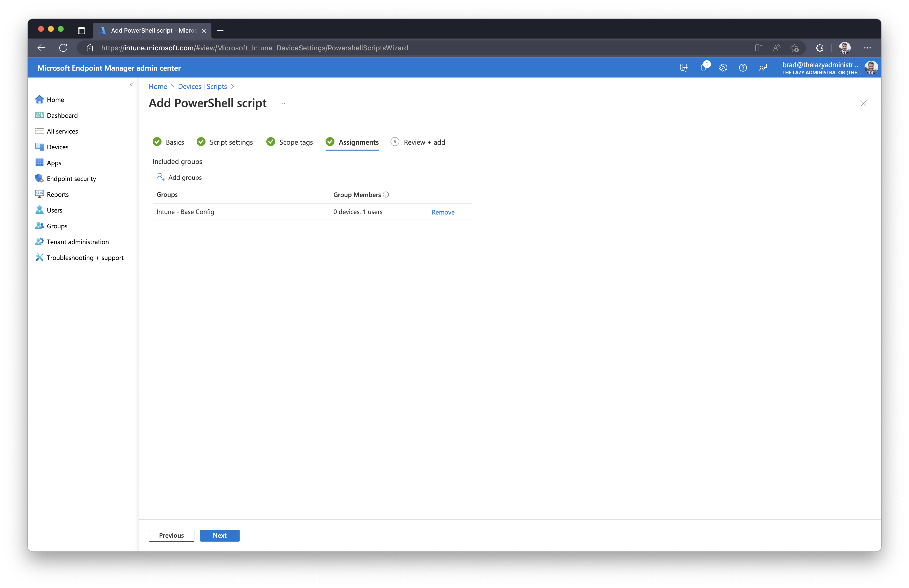Open notifications bell
This screenshot has height=588, width=909.
click(703, 68)
